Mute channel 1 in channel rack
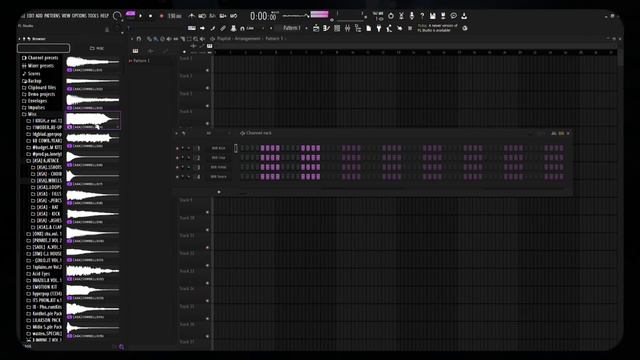Screen dimensions: 640x360 [177, 148]
